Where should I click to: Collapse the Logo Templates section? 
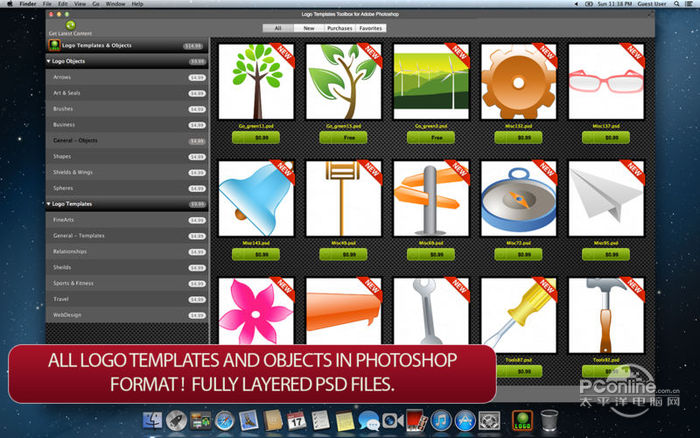click(x=49, y=204)
